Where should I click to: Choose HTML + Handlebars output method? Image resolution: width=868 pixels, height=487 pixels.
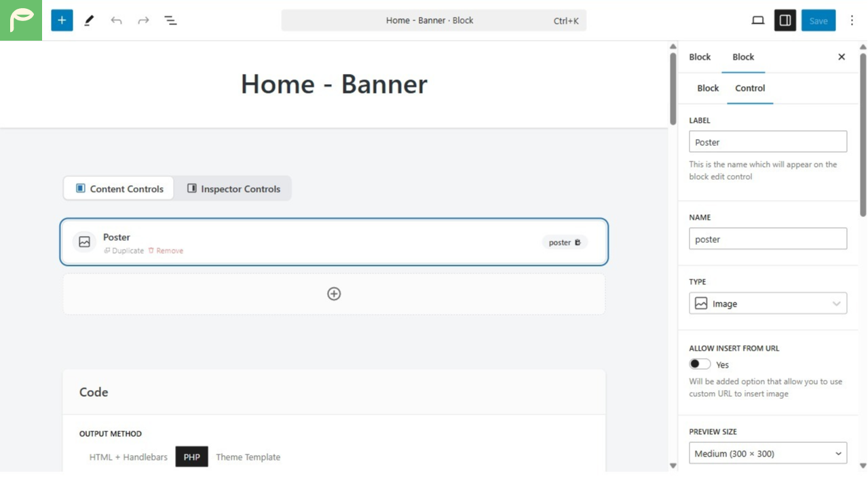[x=128, y=457]
